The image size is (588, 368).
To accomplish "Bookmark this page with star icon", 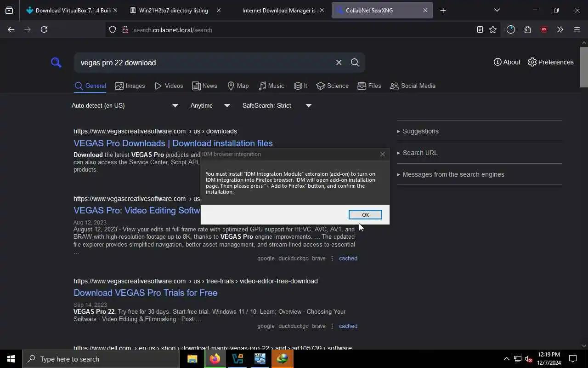I will tap(493, 29).
